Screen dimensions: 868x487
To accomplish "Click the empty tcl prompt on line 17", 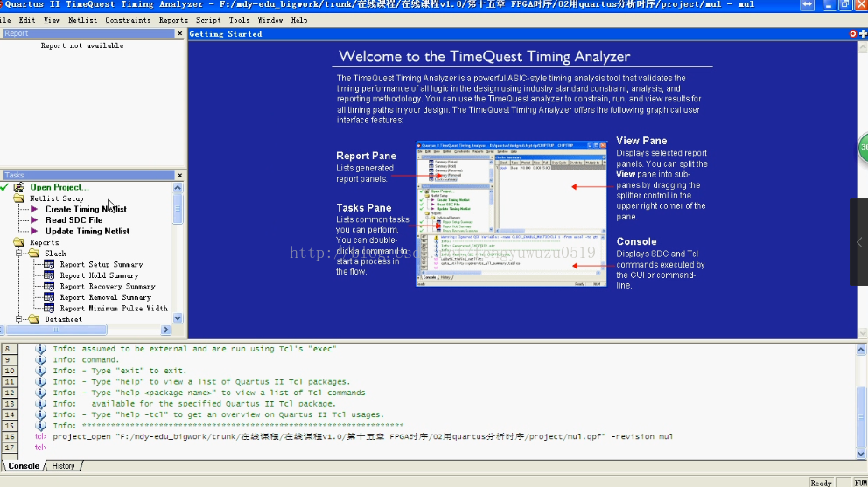I will click(x=40, y=447).
